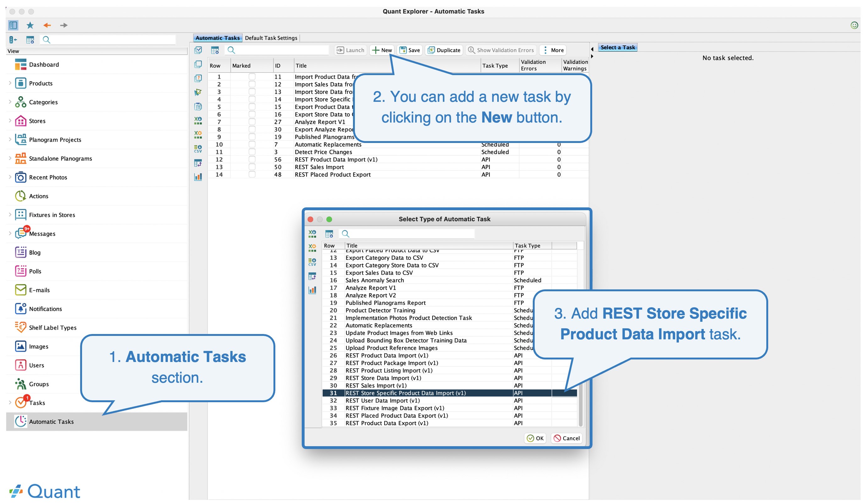Collapse sidebar with left panel icon
Viewport: 865px width, 504px height.
[x=13, y=40]
